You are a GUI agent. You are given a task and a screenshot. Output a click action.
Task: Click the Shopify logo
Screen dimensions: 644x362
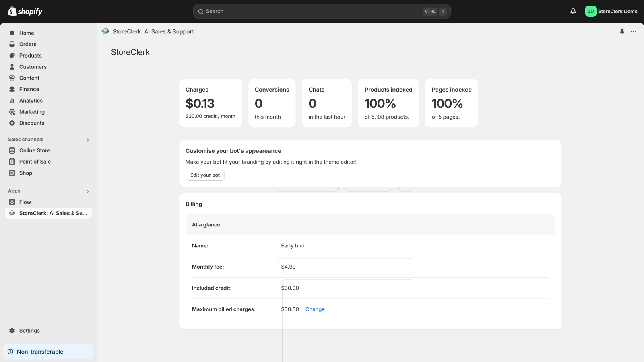[25, 11]
